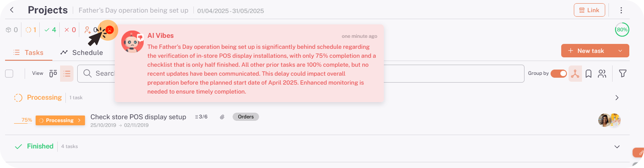Select the list view layout icon
The width and height of the screenshot is (644, 168).
[x=67, y=74]
